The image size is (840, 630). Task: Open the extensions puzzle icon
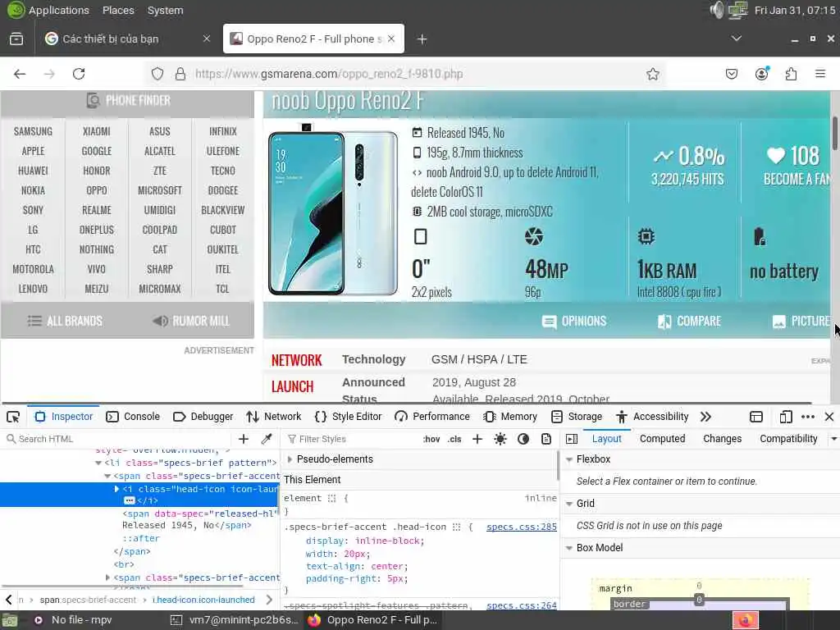[791, 74]
